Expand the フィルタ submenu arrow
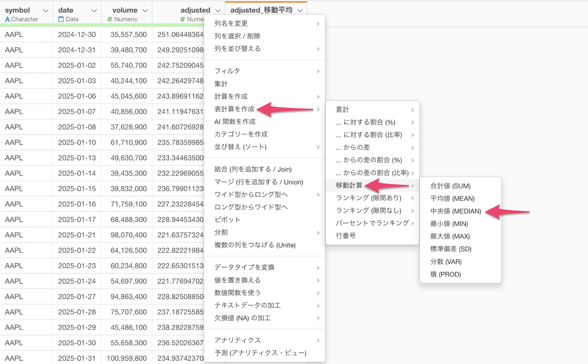This screenshot has width=588, height=364. [x=318, y=71]
